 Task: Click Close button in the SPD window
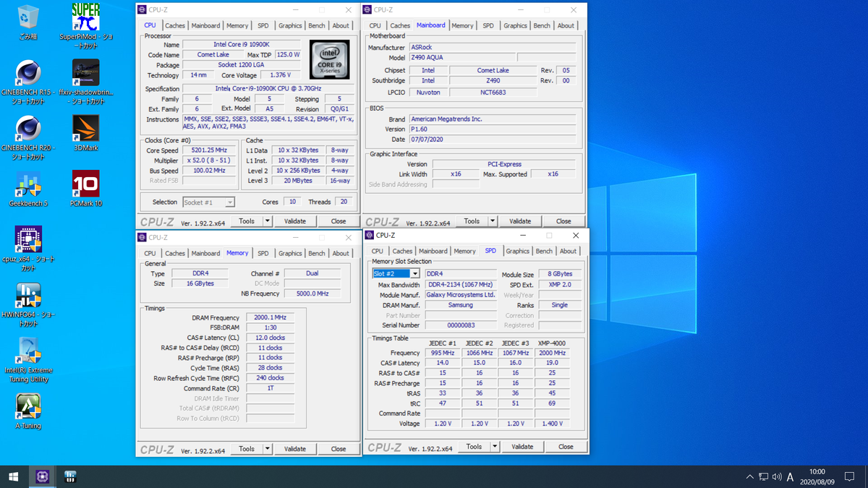tap(566, 447)
